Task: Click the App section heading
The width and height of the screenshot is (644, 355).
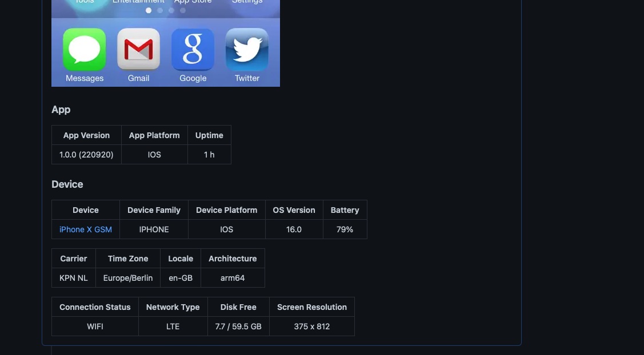Action: point(61,110)
